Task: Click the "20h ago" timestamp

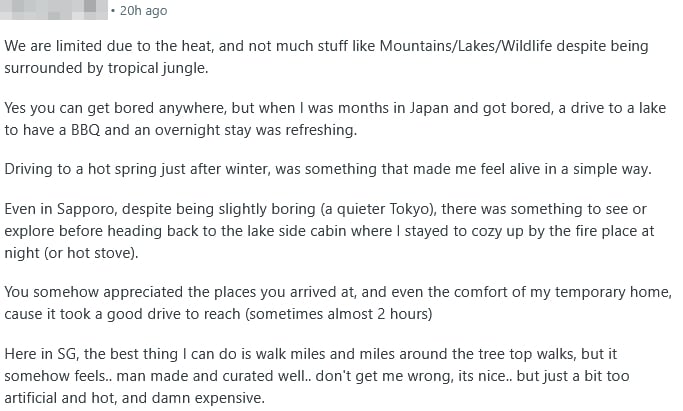Action: tap(143, 11)
